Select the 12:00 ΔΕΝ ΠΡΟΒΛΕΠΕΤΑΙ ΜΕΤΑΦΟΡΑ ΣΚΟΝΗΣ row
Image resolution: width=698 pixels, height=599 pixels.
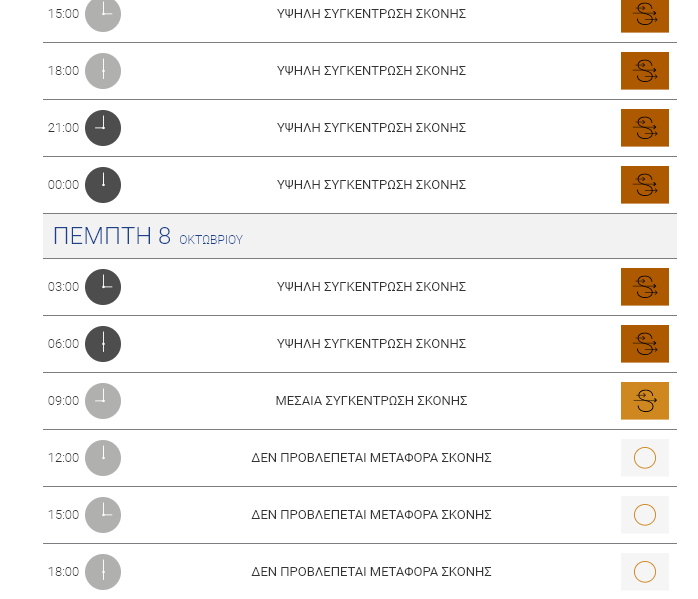[x=360, y=458]
